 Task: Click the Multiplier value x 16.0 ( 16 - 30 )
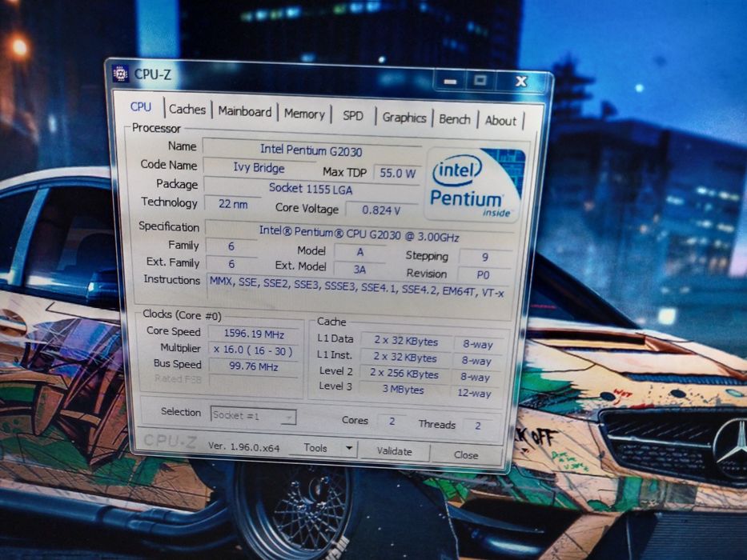[253, 350]
